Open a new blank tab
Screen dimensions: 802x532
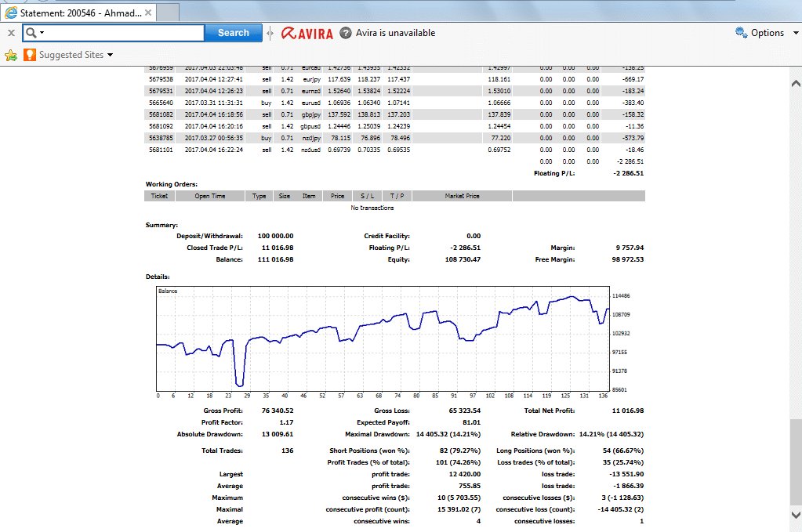tap(167, 13)
